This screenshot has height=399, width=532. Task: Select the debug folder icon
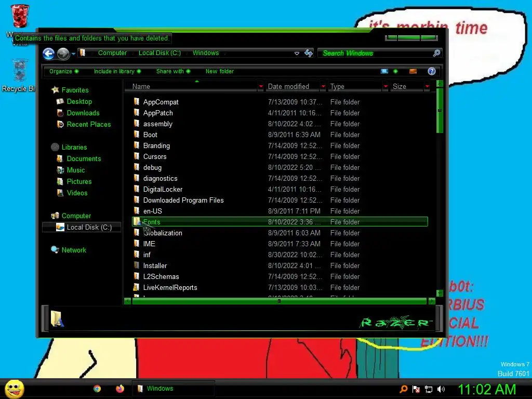tap(137, 167)
